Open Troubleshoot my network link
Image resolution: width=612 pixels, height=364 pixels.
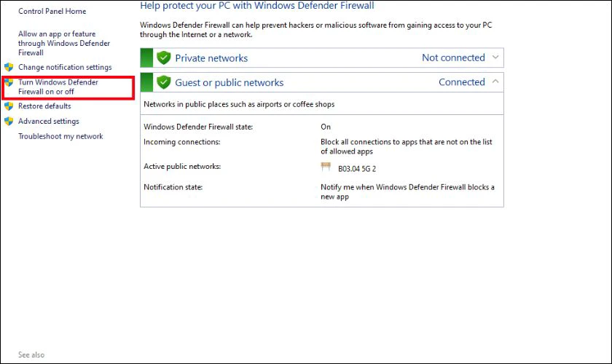[60, 136]
